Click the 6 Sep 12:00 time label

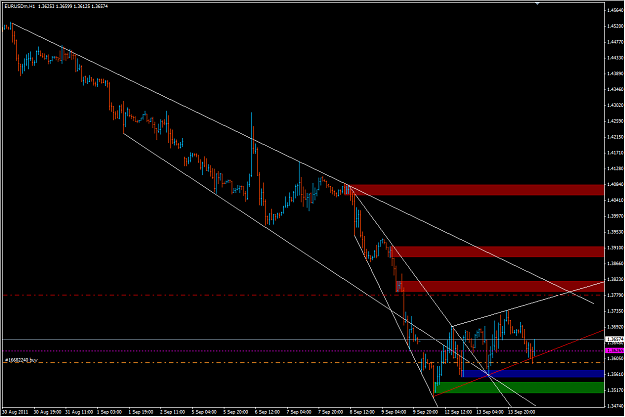(267, 412)
